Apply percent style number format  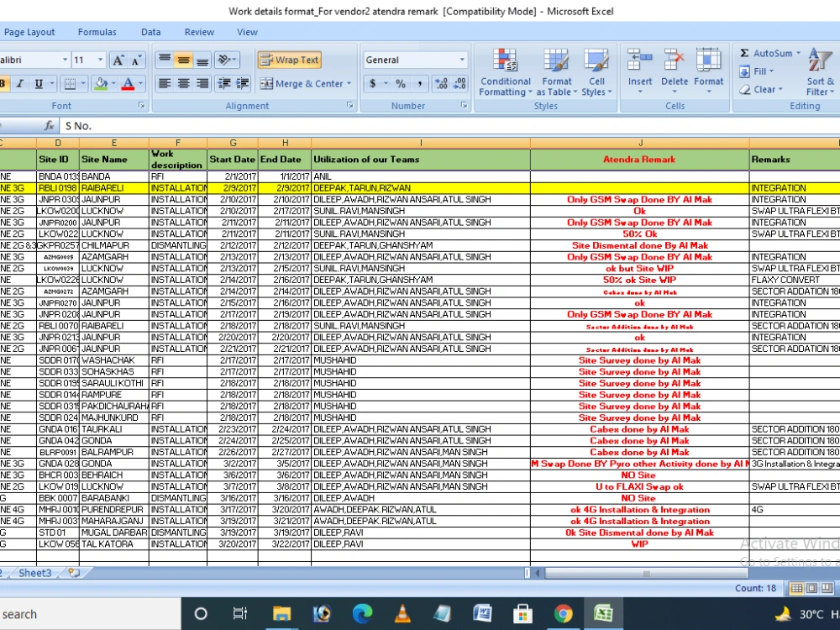(400, 83)
